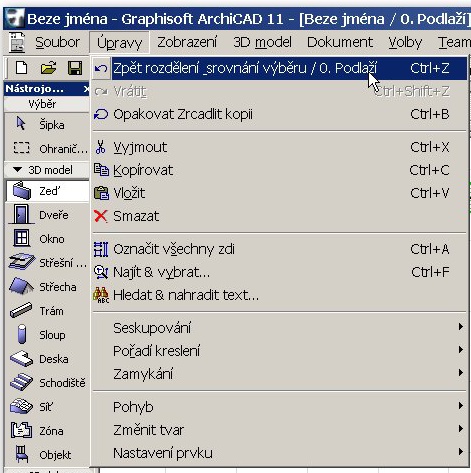Viewport: 471px width, 473px height.
Task: Choose Opakovat Zrcadlit kopii
Action: point(280,114)
